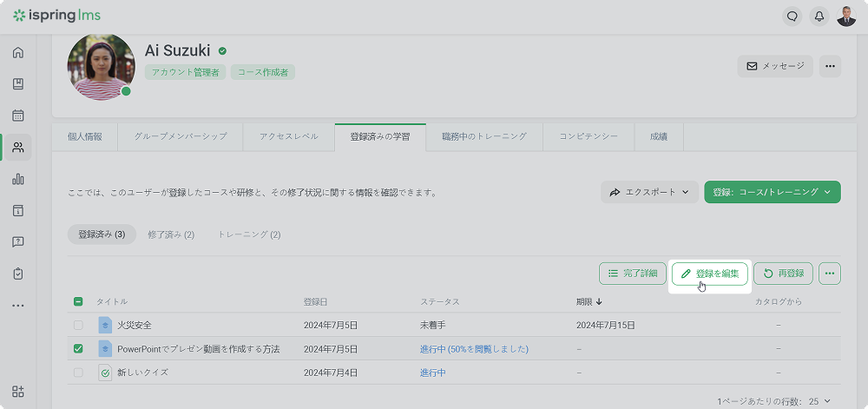Click the notification bell icon
868x409 pixels.
819,16
